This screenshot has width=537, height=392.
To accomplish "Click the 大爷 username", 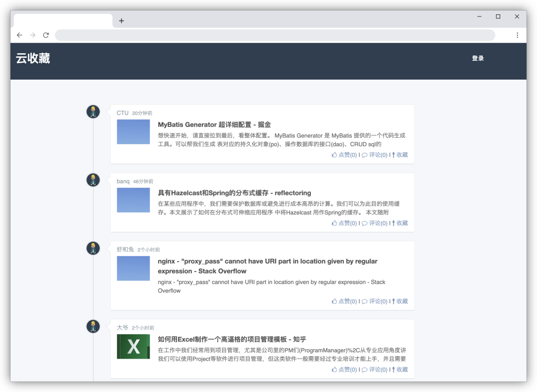I will pyautogui.click(x=122, y=328).
